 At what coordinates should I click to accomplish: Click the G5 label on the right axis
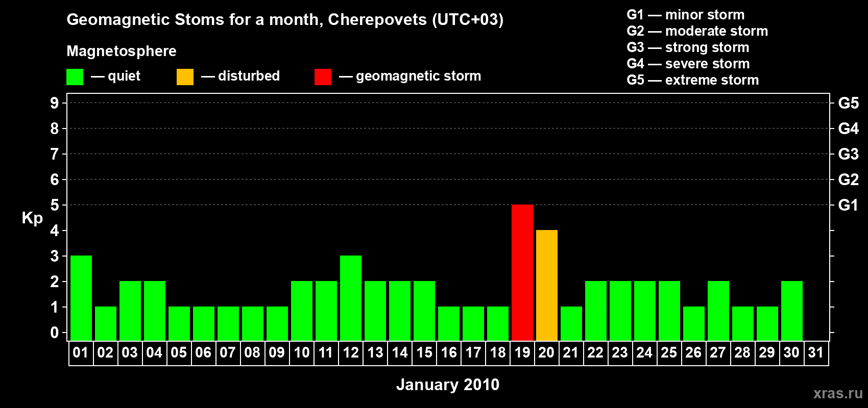coord(849,103)
